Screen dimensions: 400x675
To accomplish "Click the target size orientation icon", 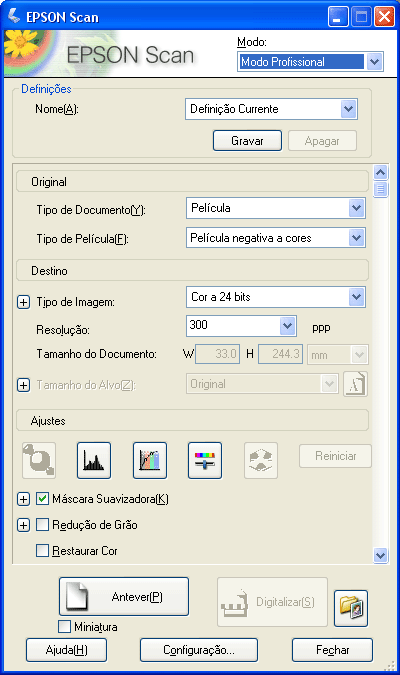I will pyautogui.click(x=356, y=384).
